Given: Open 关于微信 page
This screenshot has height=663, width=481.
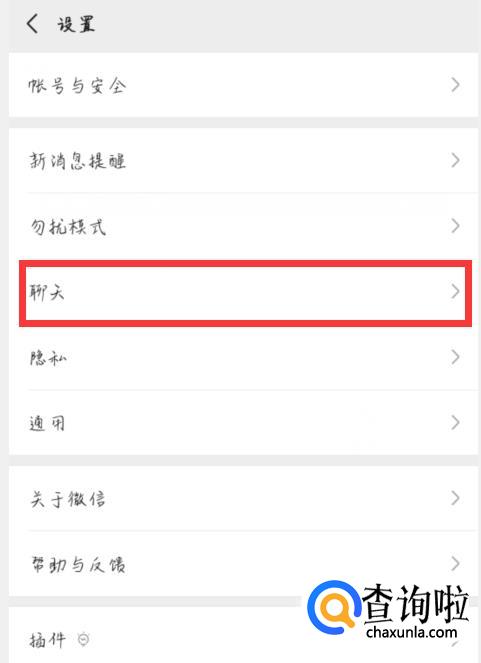Looking at the screenshot, I should point(243,499).
